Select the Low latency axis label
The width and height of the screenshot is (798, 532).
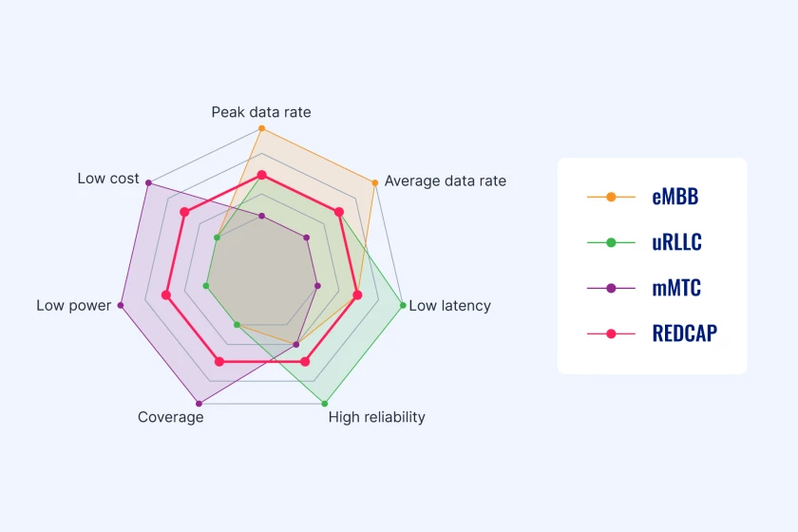(450, 306)
